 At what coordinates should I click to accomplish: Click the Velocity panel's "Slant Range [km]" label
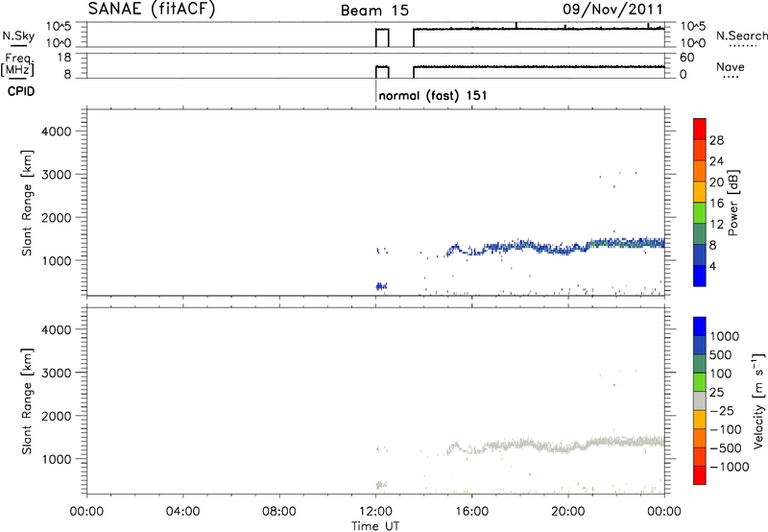click(27, 401)
